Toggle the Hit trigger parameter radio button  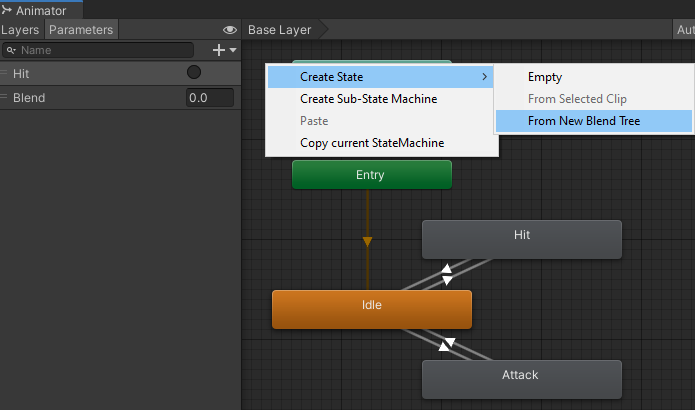click(x=194, y=72)
